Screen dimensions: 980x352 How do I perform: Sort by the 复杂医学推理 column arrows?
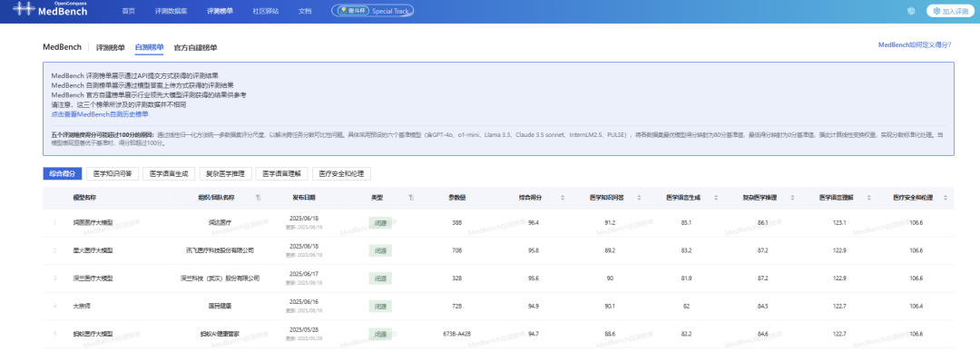click(792, 198)
